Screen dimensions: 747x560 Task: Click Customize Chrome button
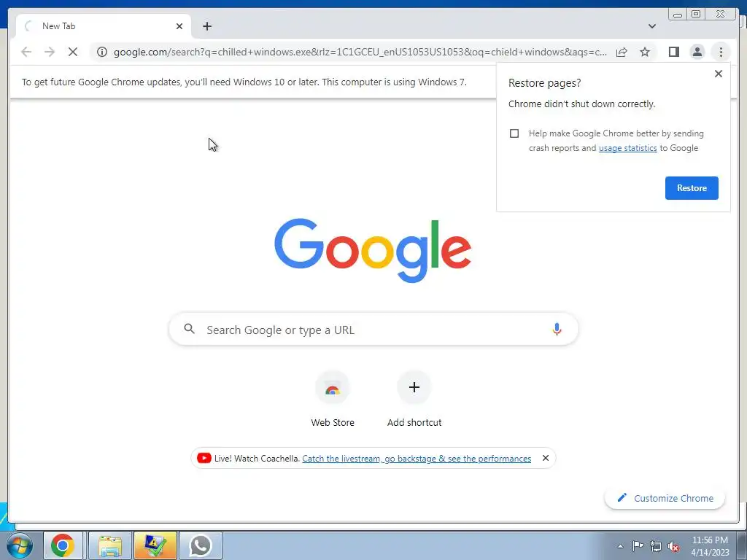(x=665, y=498)
